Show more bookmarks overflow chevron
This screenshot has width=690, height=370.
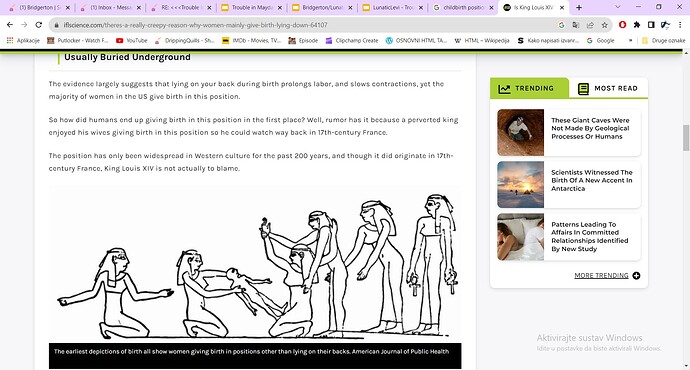pyautogui.click(x=631, y=40)
